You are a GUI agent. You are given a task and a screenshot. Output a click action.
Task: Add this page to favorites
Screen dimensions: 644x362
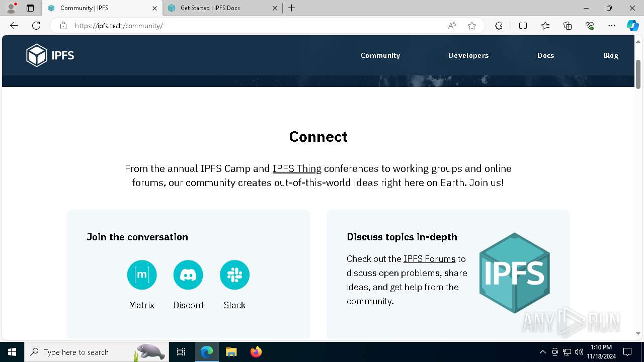coord(472,26)
